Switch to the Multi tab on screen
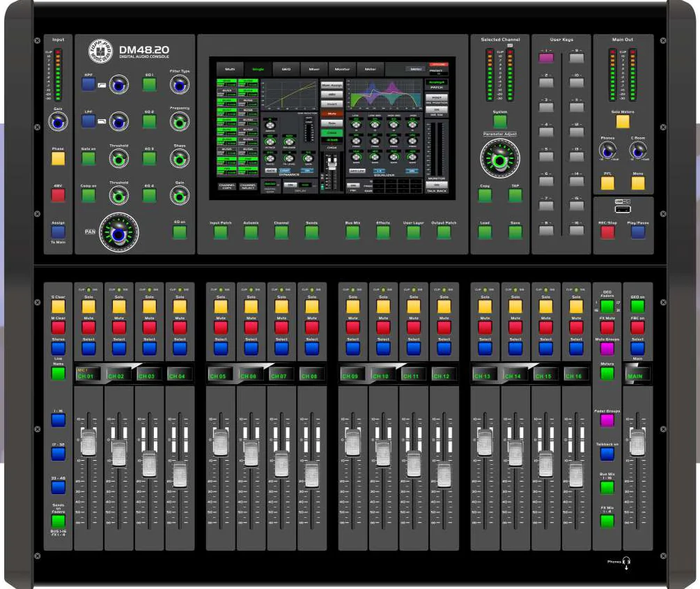 pos(230,69)
